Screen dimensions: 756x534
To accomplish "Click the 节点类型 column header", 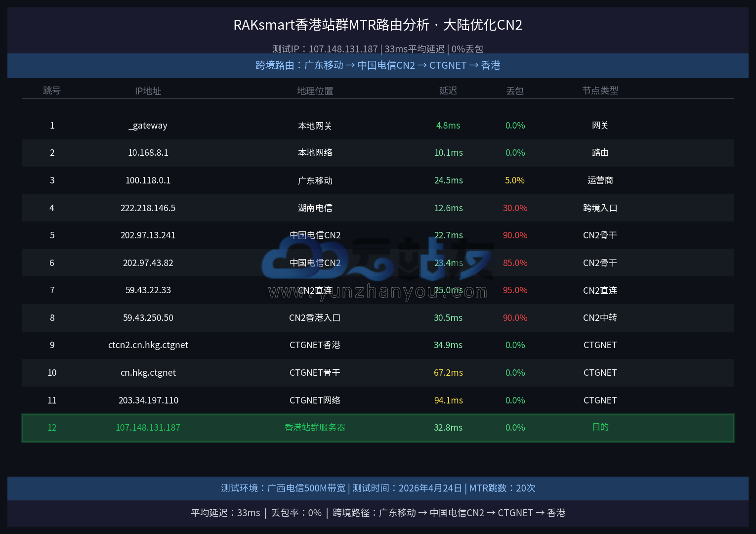I will 600,90.
